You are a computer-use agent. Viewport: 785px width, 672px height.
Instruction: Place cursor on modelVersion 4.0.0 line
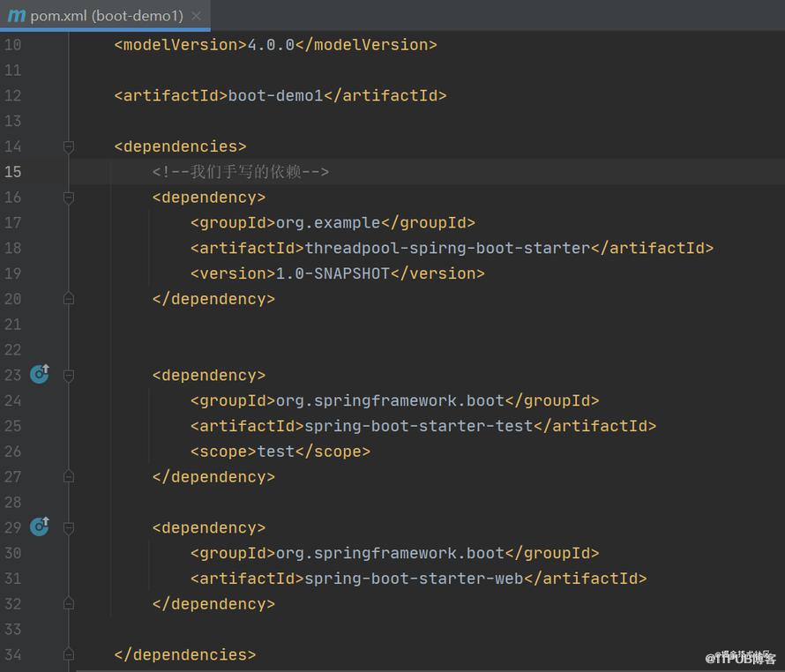(275, 45)
